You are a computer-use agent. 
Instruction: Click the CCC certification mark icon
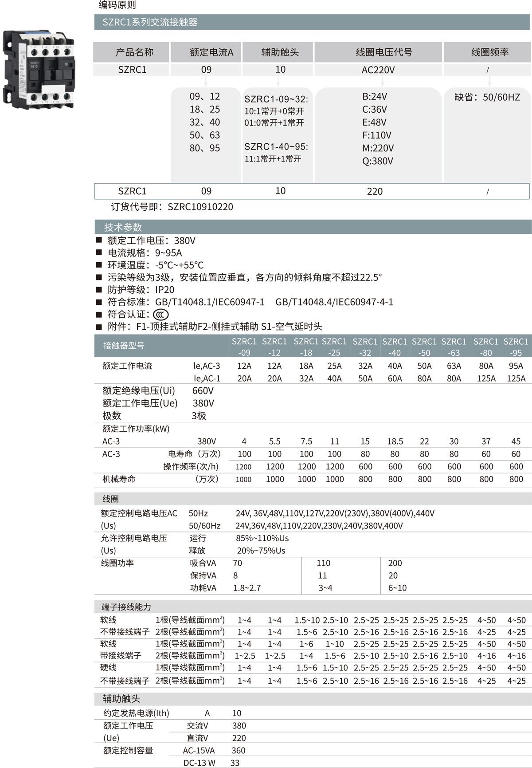click(160, 315)
